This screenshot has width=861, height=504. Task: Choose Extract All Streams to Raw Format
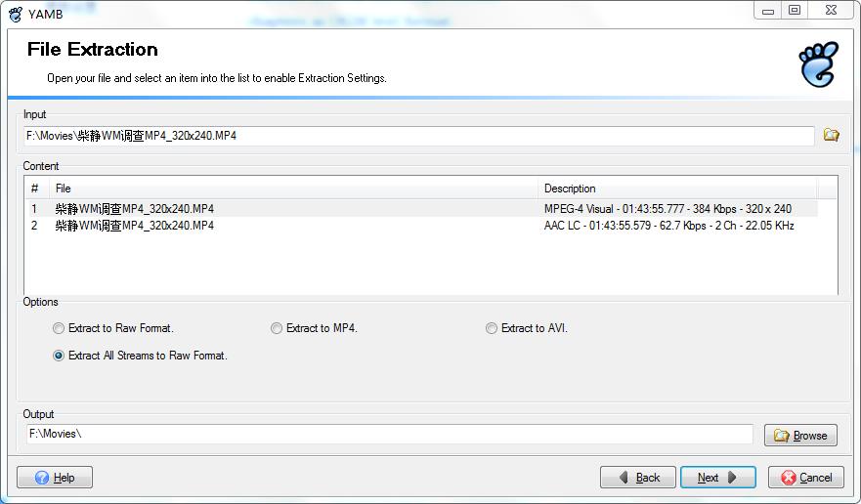[x=59, y=356]
